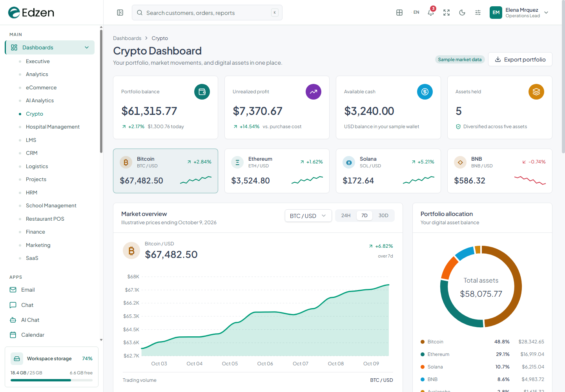Click the Sample market data badge
The width and height of the screenshot is (565, 392).
coord(460,59)
